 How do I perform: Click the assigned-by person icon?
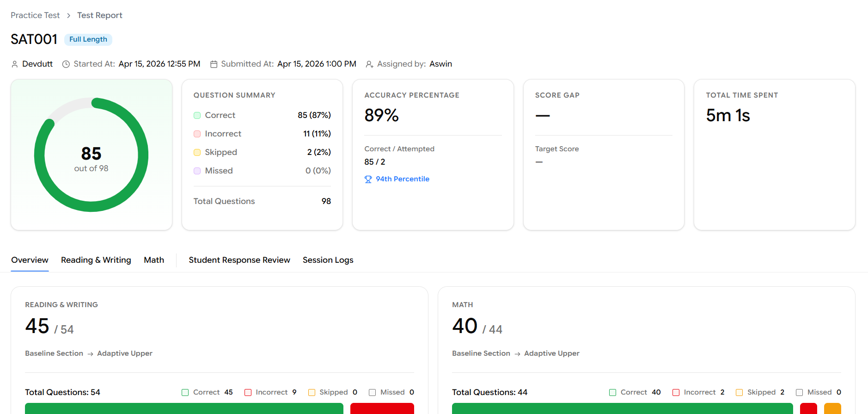(369, 64)
